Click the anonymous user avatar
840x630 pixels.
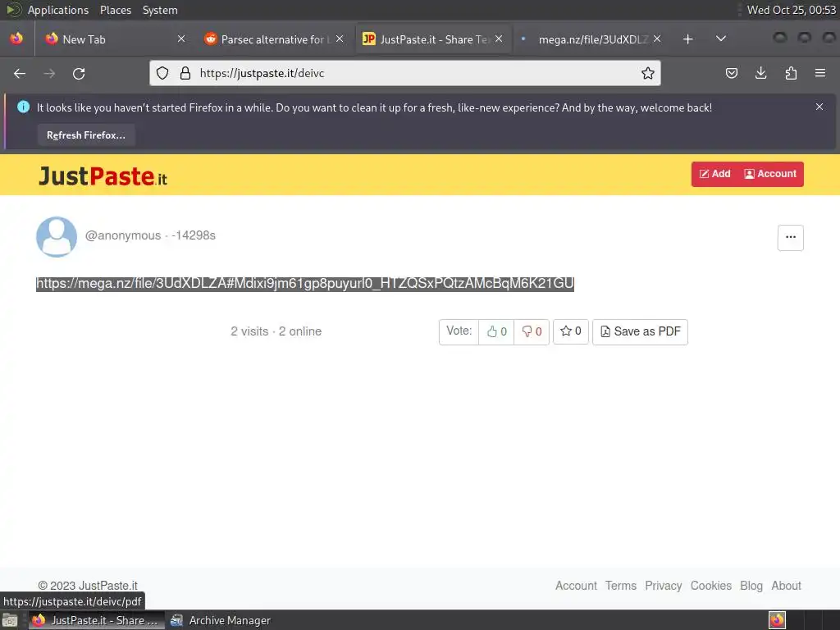point(57,236)
